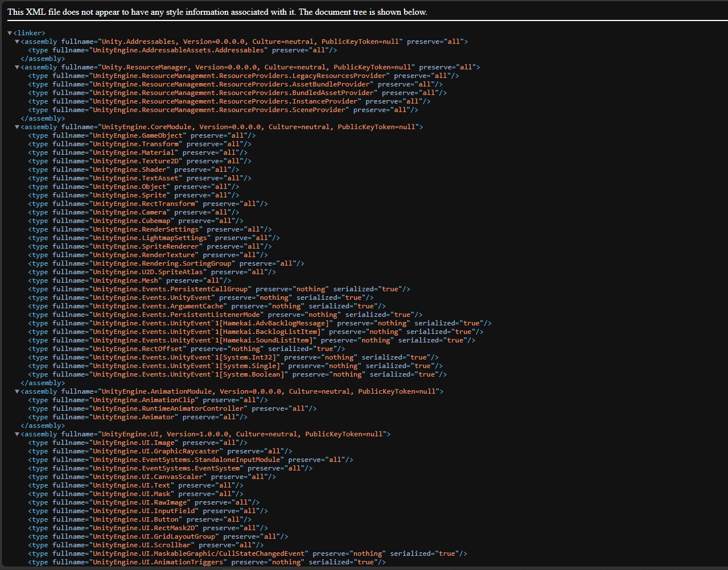Click the UnityEngine.Shader type line
Image resolution: width=728 pixels, height=570 pixels.
click(134, 170)
